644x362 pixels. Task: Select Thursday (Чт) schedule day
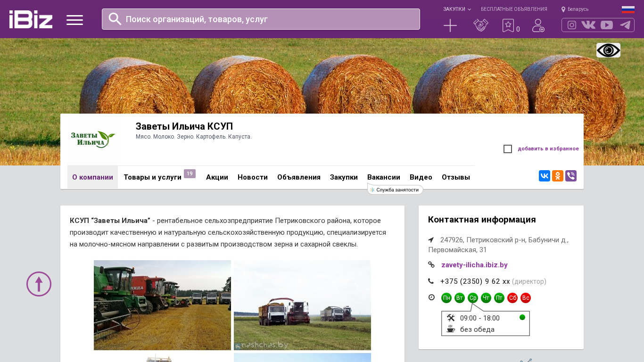(486, 298)
